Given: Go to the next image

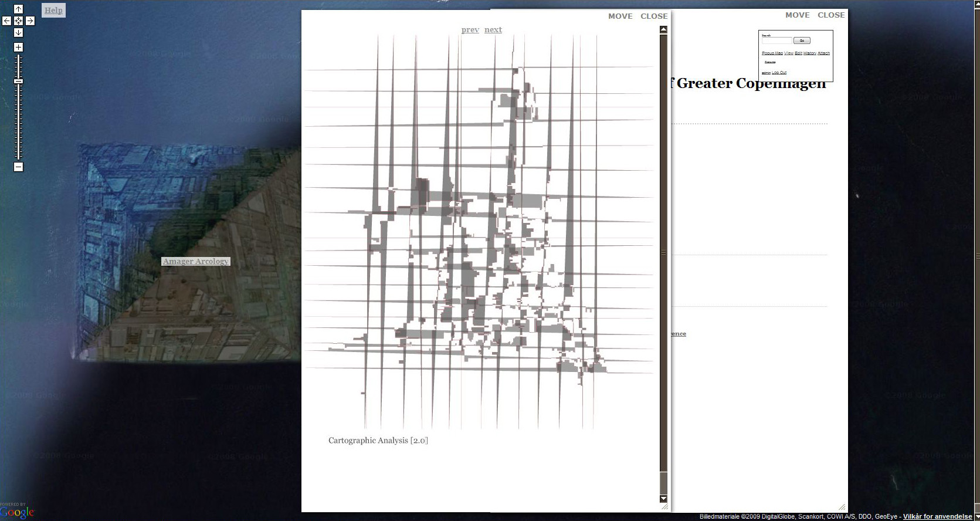Looking at the screenshot, I should (493, 29).
